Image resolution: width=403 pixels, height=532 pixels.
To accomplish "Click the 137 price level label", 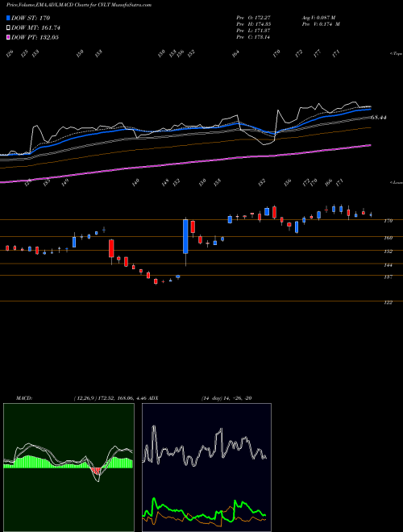I will (x=388, y=276).
